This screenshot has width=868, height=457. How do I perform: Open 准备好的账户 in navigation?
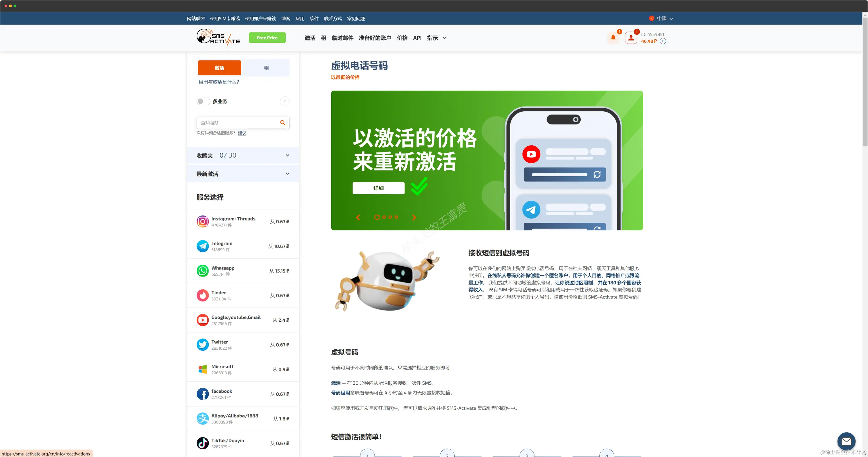tap(375, 38)
